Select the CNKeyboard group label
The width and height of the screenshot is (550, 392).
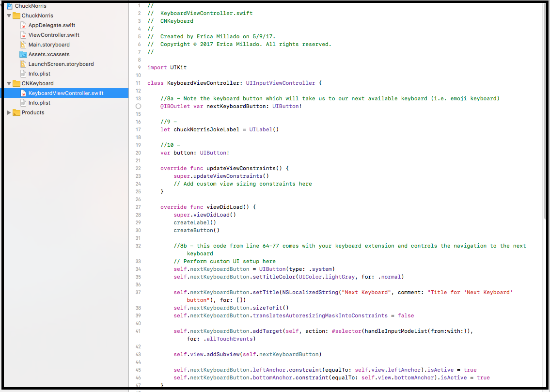37,83
